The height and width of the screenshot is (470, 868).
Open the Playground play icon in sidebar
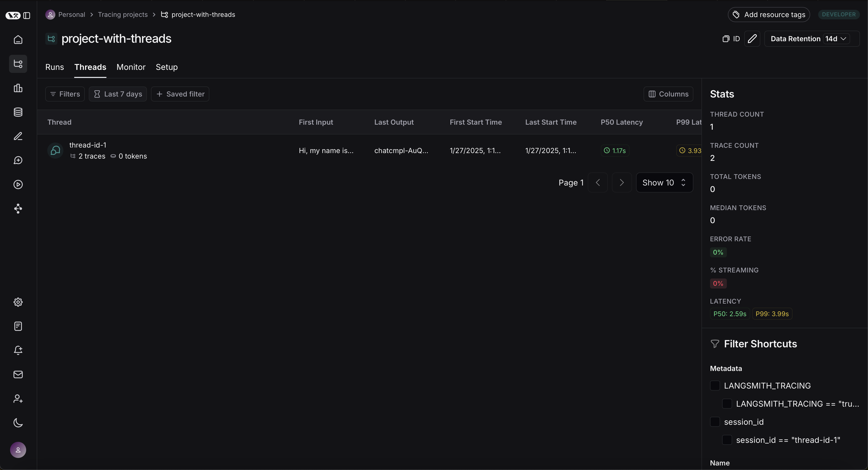click(x=18, y=184)
